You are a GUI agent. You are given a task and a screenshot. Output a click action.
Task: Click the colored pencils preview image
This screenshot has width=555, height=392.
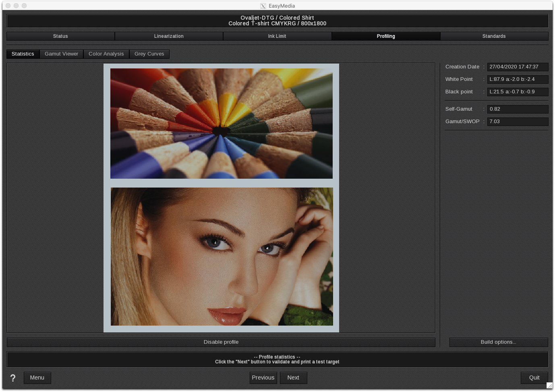click(x=222, y=124)
